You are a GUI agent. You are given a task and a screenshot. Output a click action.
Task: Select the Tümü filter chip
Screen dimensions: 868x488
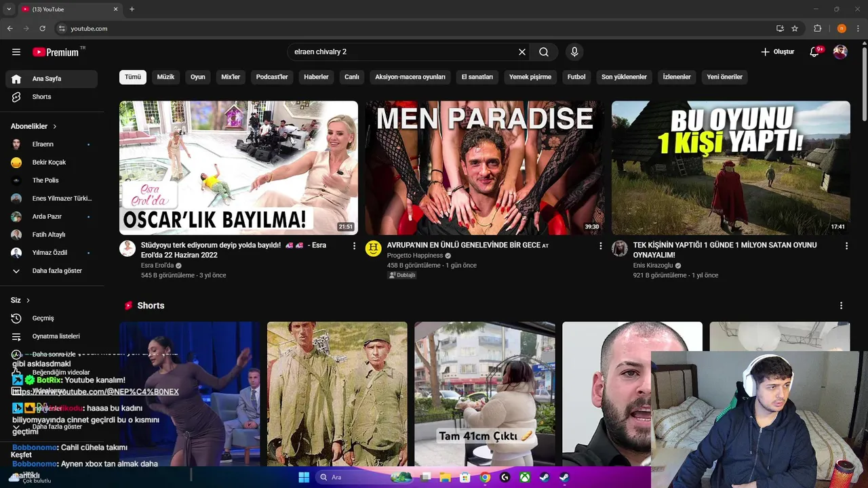(x=133, y=77)
